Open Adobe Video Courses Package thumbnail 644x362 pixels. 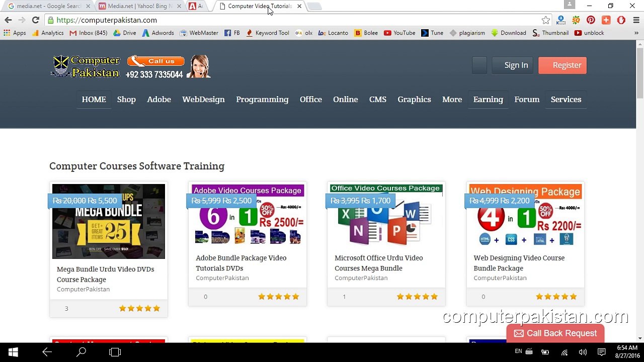[x=248, y=215]
